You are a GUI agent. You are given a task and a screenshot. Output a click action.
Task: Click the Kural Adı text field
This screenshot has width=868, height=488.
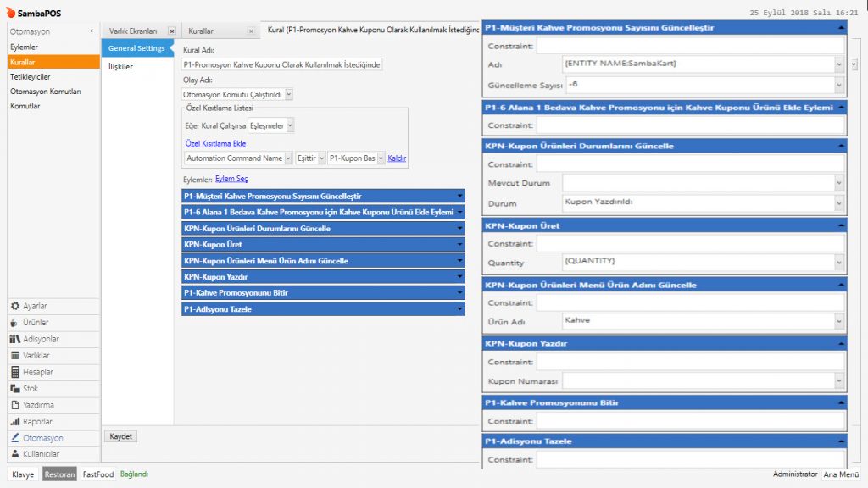tap(282, 64)
